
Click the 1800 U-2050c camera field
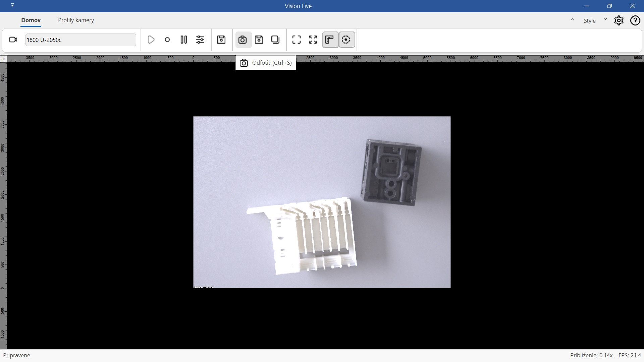[x=80, y=40]
